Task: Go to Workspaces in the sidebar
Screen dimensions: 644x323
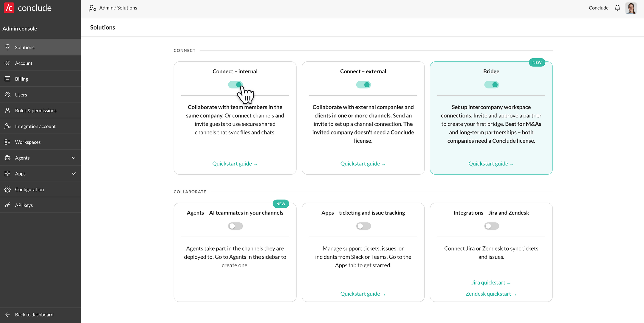Action: click(x=41, y=142)
